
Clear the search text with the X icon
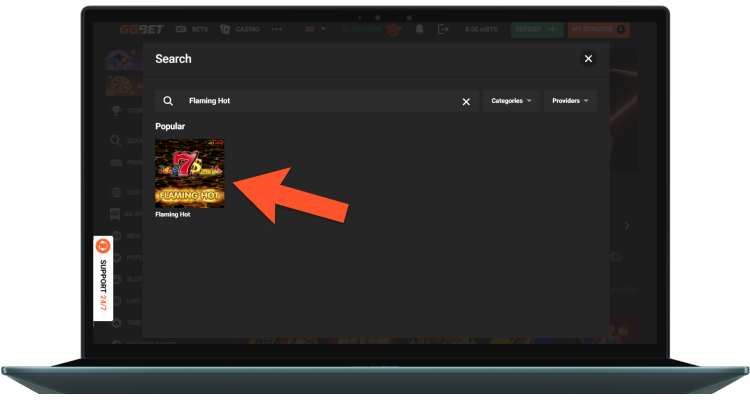(x=466, y=101)
